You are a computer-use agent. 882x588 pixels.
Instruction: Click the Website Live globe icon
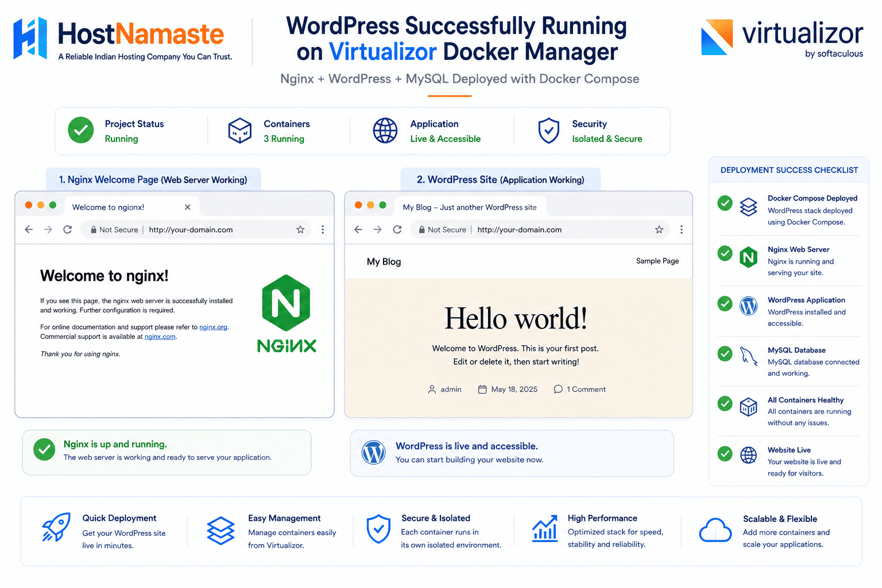click(748, 455)
